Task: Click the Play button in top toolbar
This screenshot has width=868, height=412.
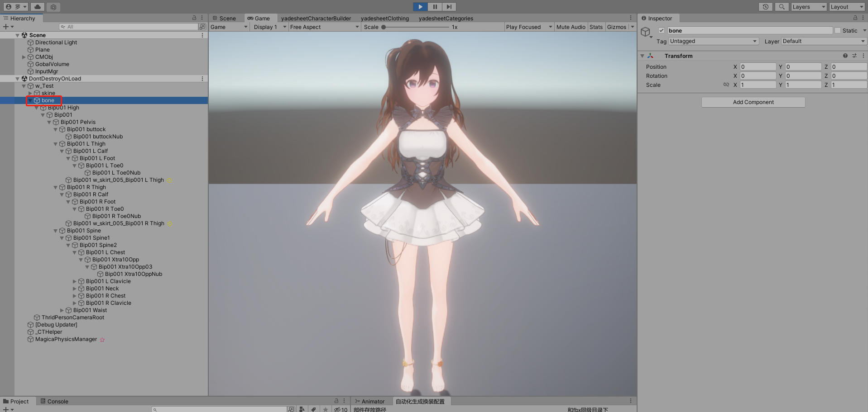Action: (x=420, y=7)
